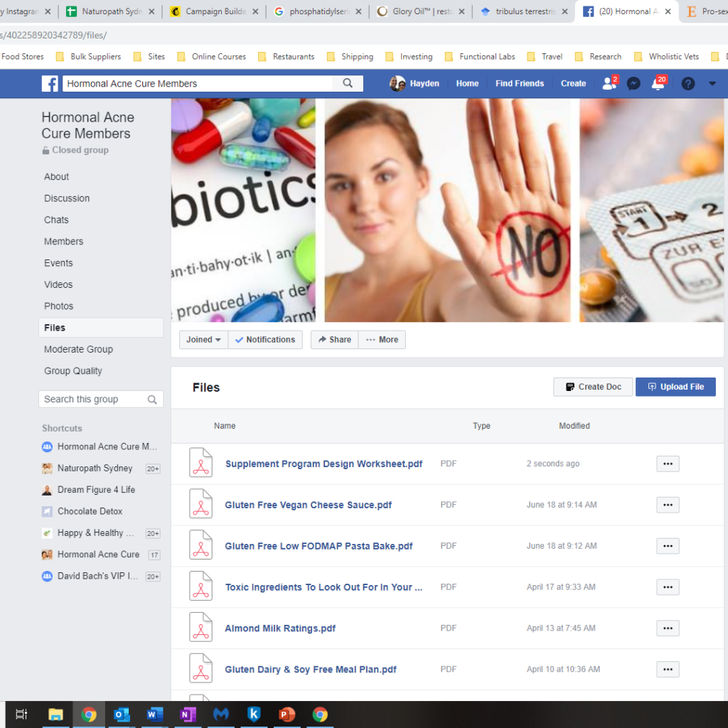The image size is (728, 728).
Task: Open options for Gluten Free Vegan Cheese Sauce
Action: pos(667,505)
